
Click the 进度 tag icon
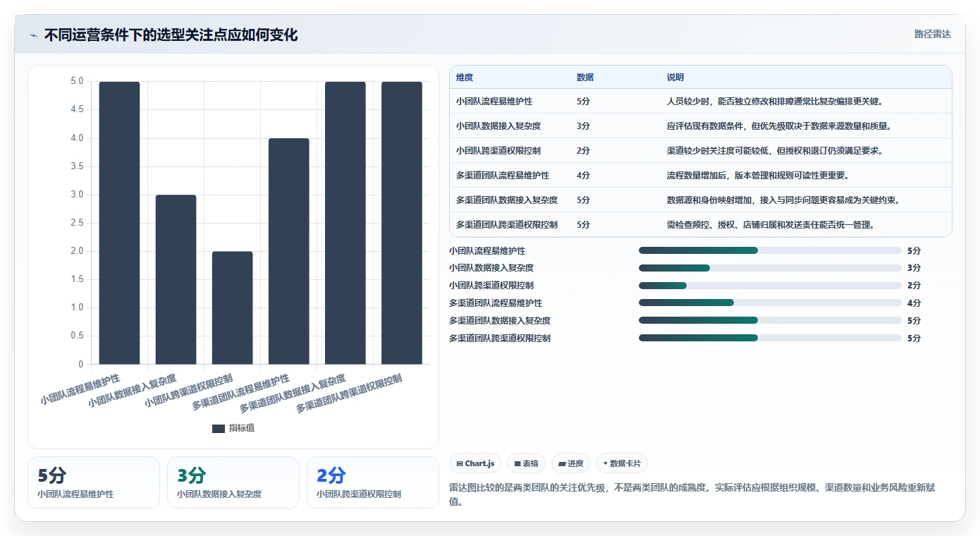click(x=562, y=463)
